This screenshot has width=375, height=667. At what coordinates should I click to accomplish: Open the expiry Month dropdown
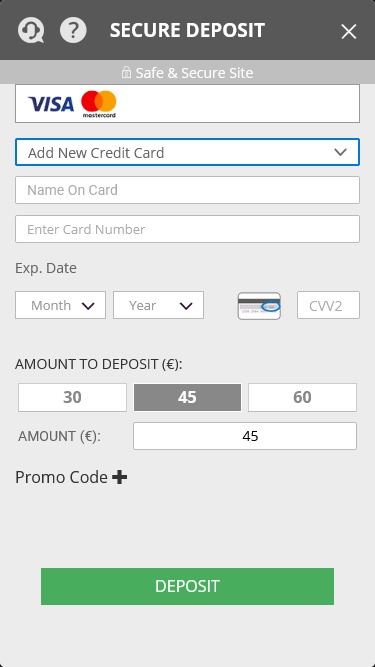(60, 305)
